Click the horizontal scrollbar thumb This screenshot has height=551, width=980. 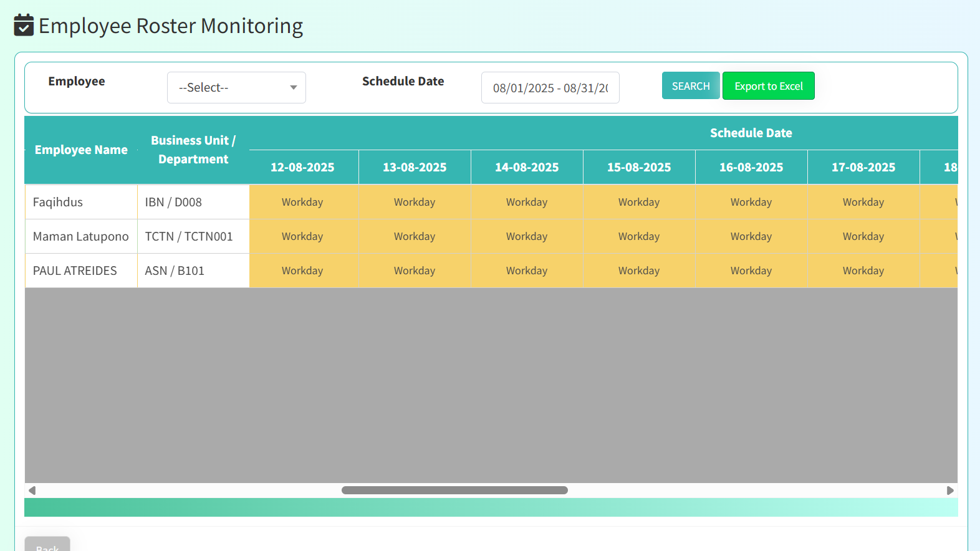tap(454, 491)
